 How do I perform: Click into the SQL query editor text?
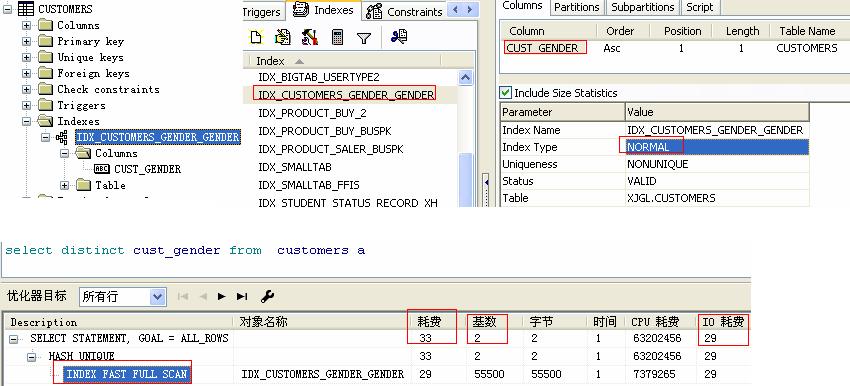click(x=184, y=250)
